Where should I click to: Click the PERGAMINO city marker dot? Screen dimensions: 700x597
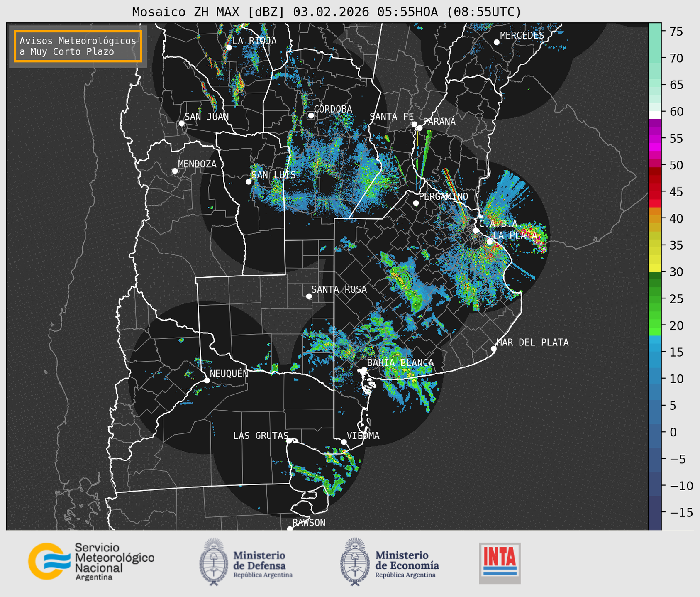(x=416, y=203)
